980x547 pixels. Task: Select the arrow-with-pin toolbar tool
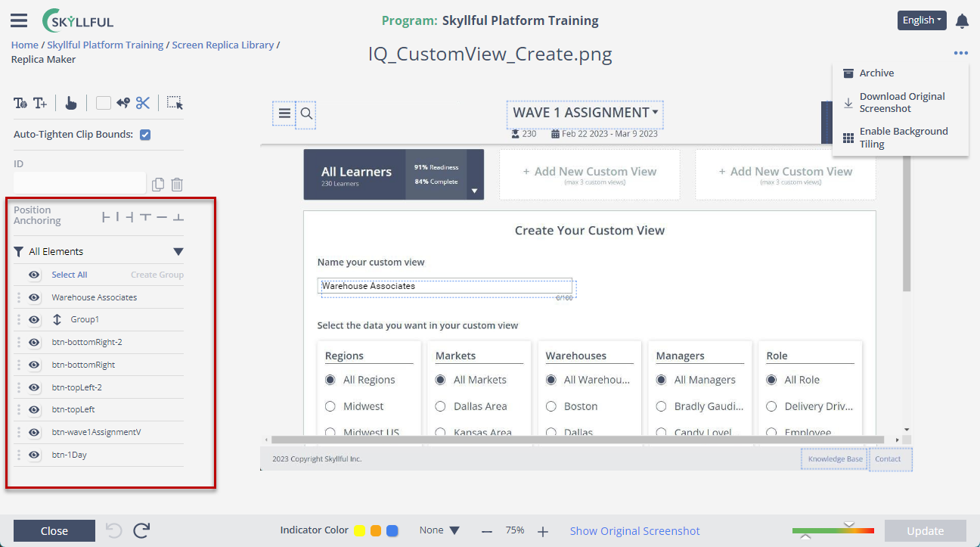[123, 103]
